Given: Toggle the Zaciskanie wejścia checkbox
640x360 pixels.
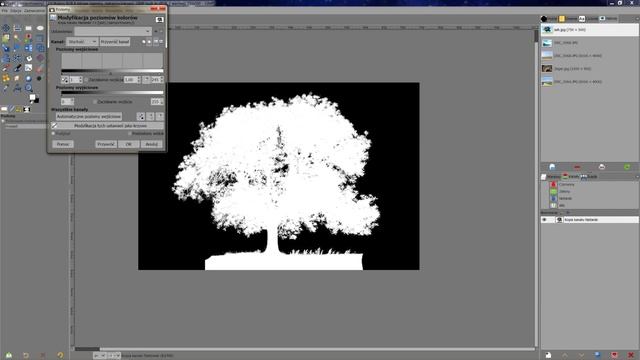Looking at the screenshot, I should click(86, 80).
